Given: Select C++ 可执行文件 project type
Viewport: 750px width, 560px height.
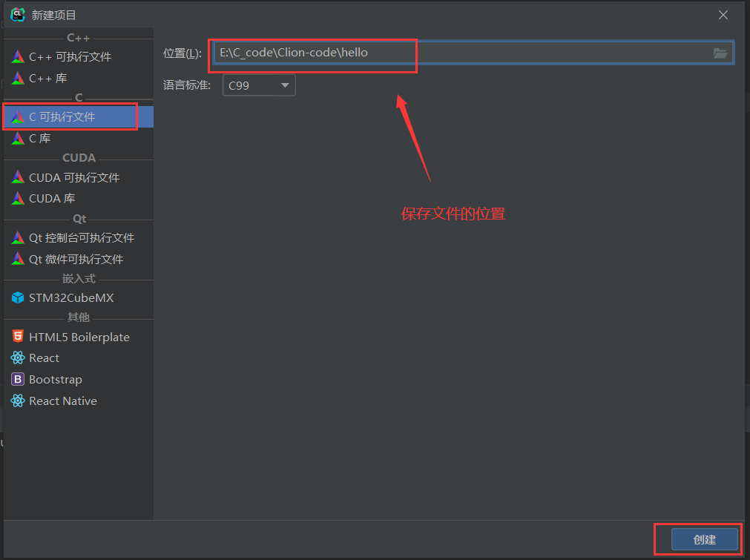Looking at the screenshot, I should point(79,56).
